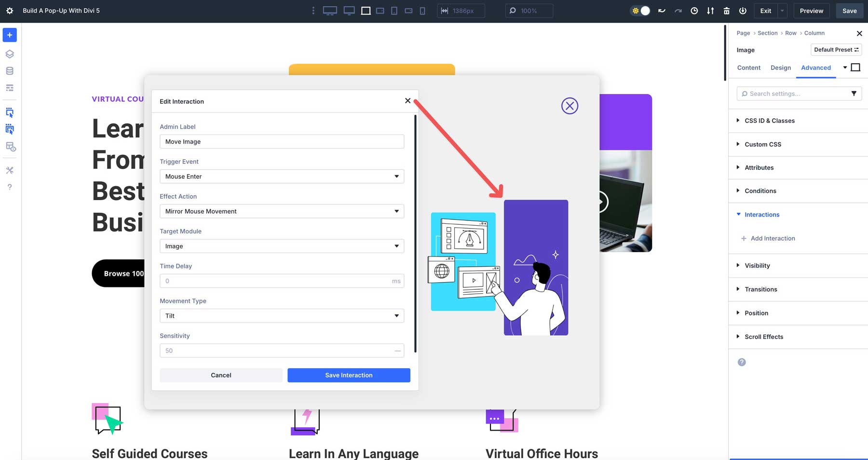868x460 pixels.
Task: Open the wrench settings icon in the sidebar
Action: click(x=10, y=170)
